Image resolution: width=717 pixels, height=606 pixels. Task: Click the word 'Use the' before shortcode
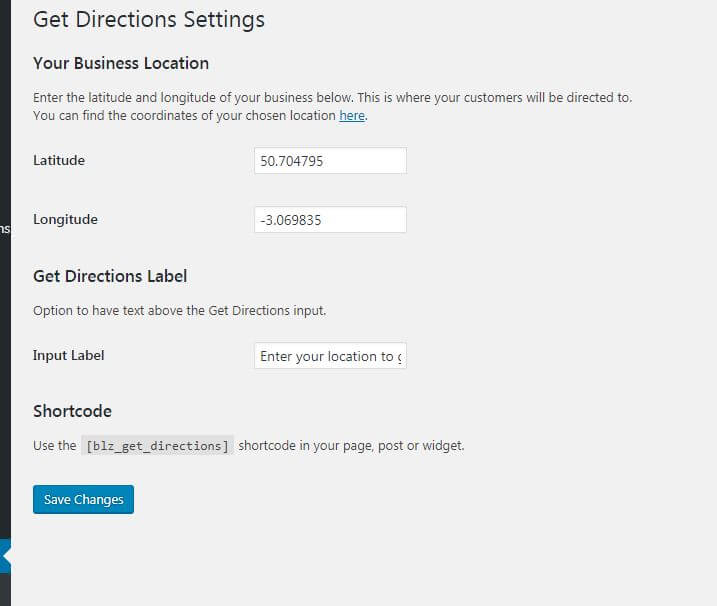54,446
